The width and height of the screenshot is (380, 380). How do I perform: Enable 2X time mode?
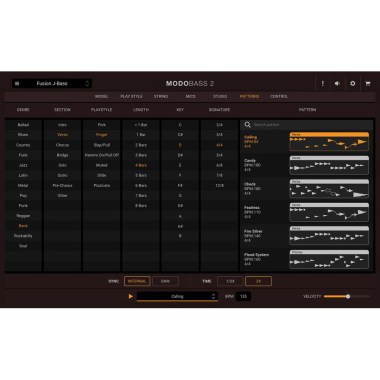pyautogui.click(x=258, y=281)
